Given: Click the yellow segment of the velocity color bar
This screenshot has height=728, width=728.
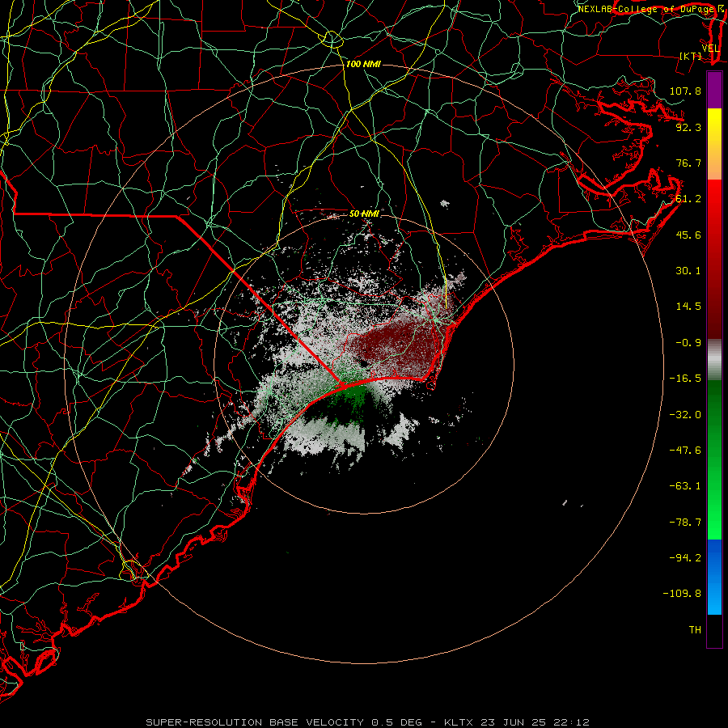Looking at the screenshot, I should pos(714,125).
